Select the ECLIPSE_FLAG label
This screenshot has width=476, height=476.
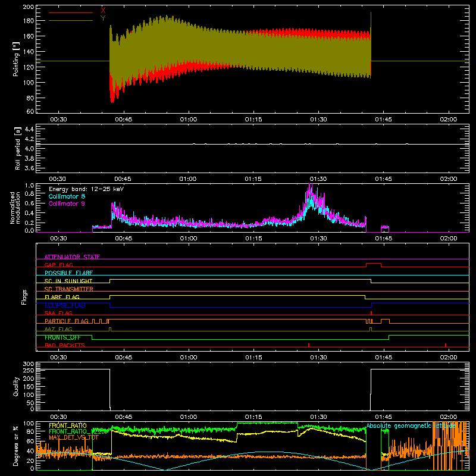pyautogui.click(x=65, y=305)
